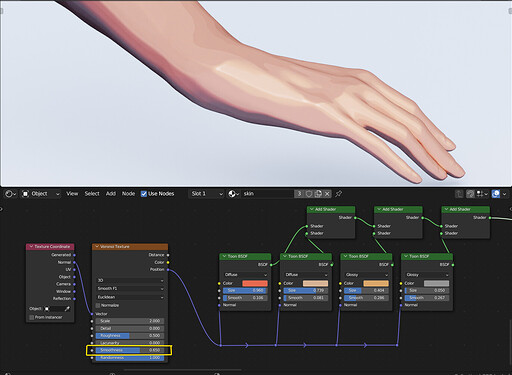Click the Roughness 0.500 slider
Viewport: 512px width, 375px height.
tap(130, 336)
